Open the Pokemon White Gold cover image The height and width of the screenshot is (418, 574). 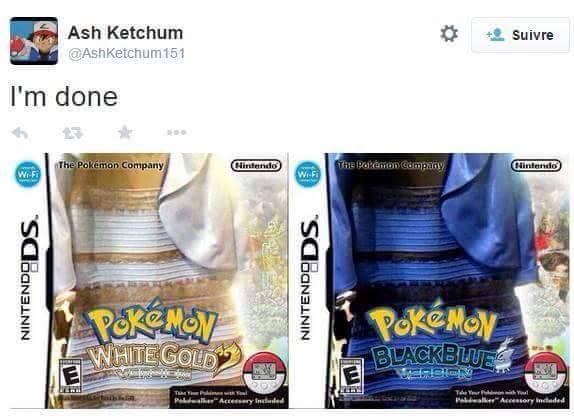click(x=149, y=281)
